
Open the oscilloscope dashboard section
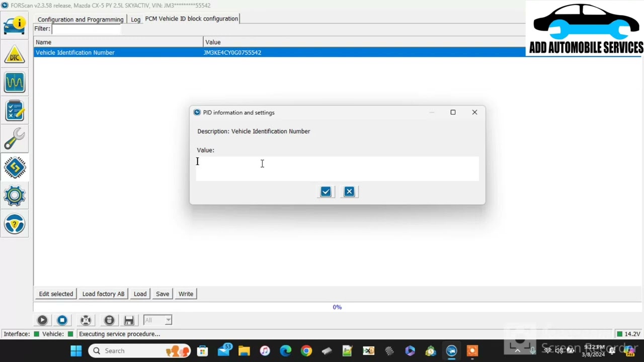click(15, 82)
